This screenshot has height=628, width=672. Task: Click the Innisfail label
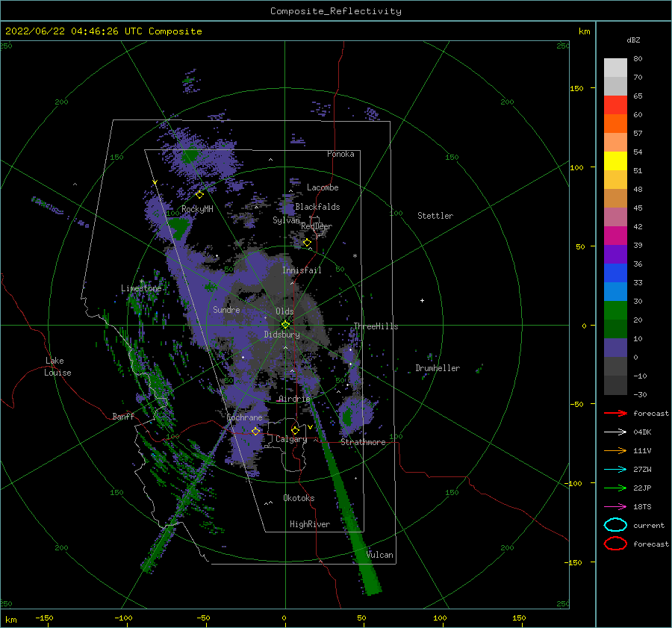pos(302,270)
